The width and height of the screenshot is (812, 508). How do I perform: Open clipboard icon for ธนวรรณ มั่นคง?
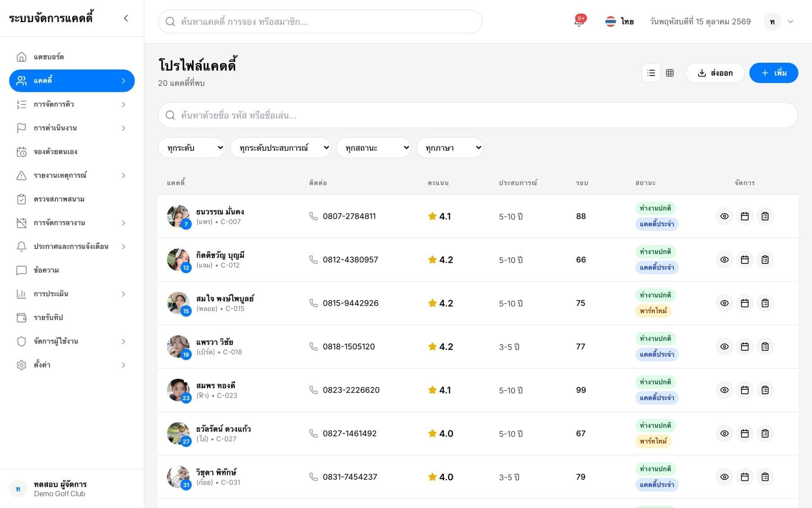point(765,216)
